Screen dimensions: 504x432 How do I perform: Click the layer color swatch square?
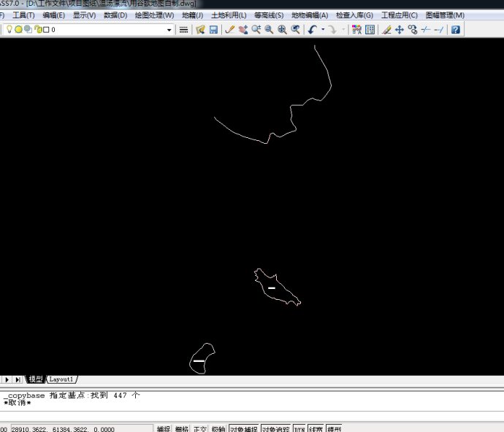46,30
